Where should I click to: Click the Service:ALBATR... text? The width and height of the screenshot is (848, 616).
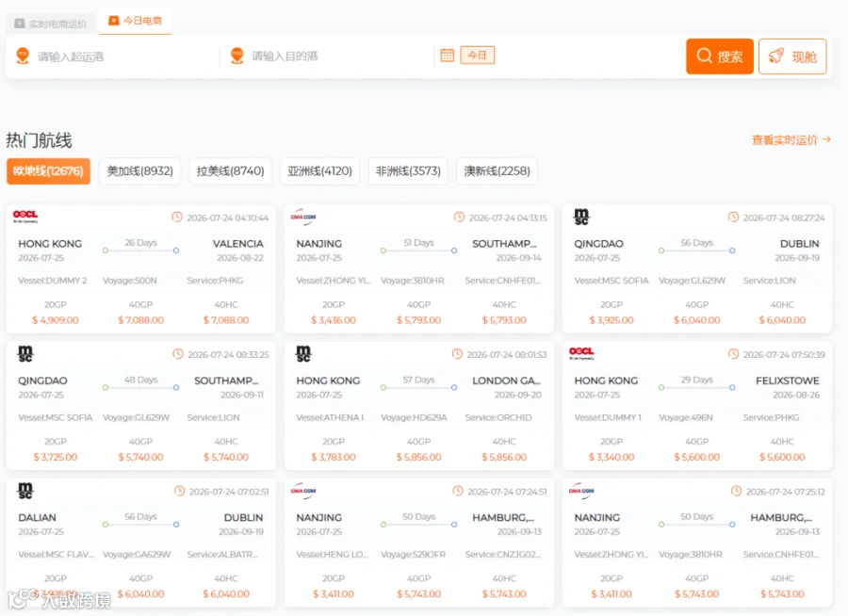[222, 555]
